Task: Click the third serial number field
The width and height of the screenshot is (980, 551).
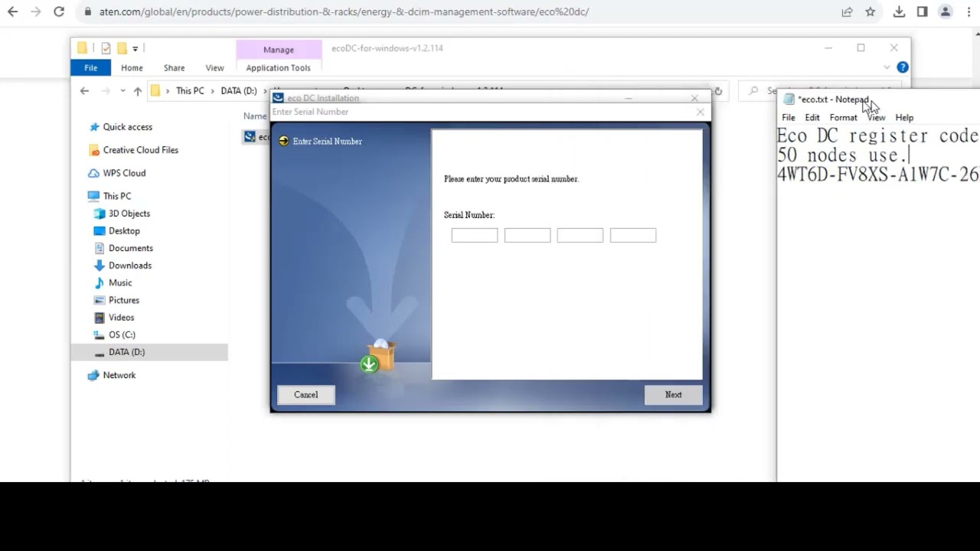Action: [580, 235]
